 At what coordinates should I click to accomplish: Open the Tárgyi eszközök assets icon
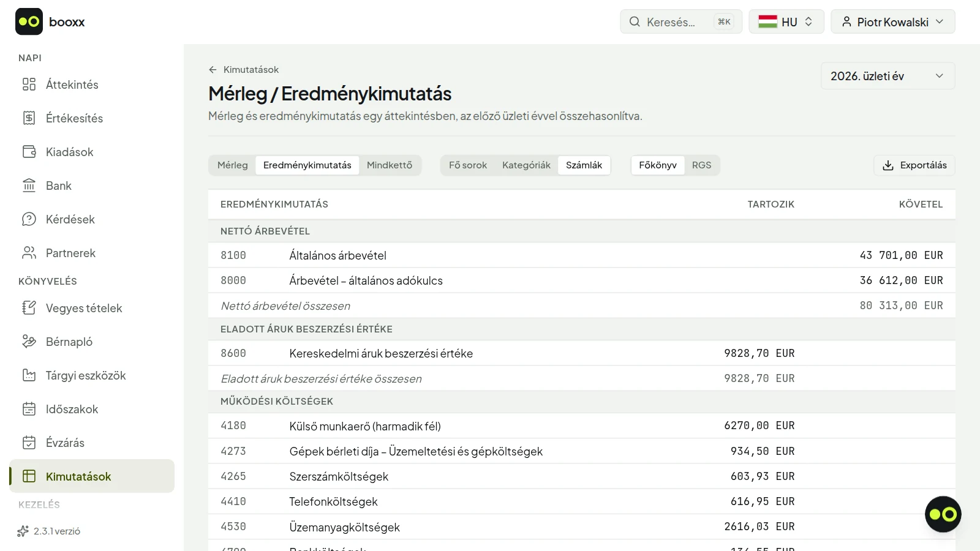[x=29, y=375]
